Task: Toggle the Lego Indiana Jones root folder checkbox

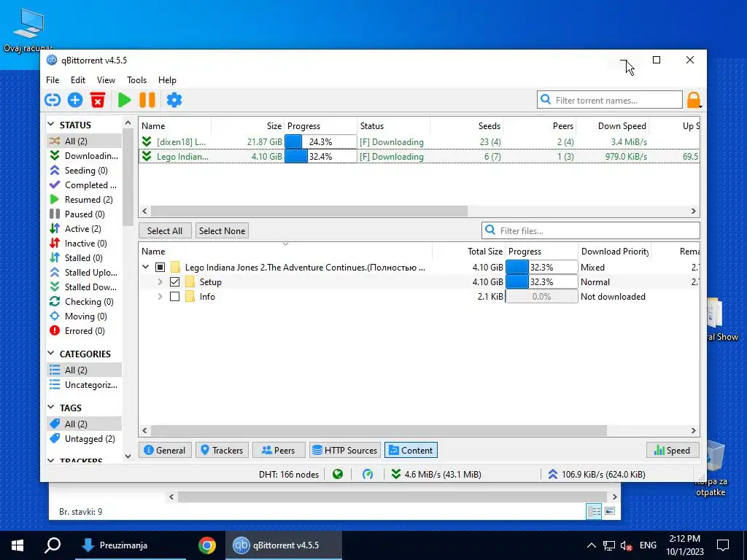Action: (x=160, y=267)
